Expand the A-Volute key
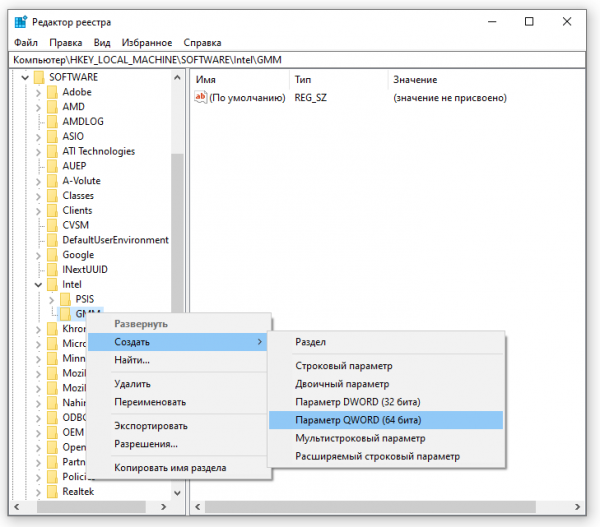The image size is (600, 527). (38, 181)
